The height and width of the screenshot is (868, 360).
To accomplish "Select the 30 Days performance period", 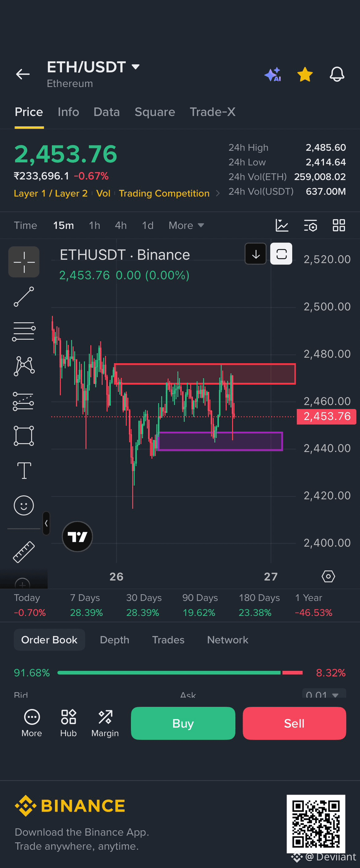I will coord(143,605).
